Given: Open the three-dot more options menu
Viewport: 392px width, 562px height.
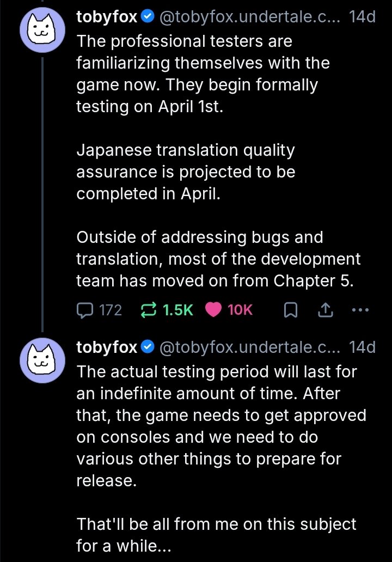Looking at the screenshot, I should tap(360, 310).
